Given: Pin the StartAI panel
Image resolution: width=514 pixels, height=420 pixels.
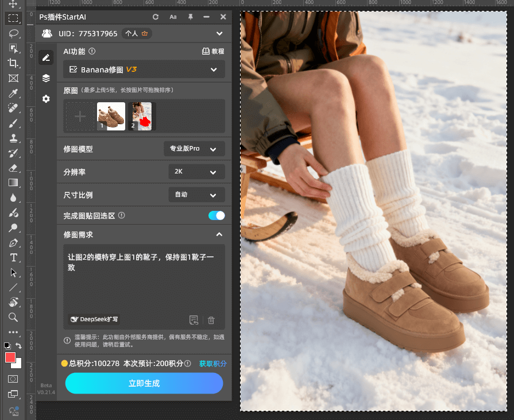Looking at the screenshot, I should tap(190, 17).
